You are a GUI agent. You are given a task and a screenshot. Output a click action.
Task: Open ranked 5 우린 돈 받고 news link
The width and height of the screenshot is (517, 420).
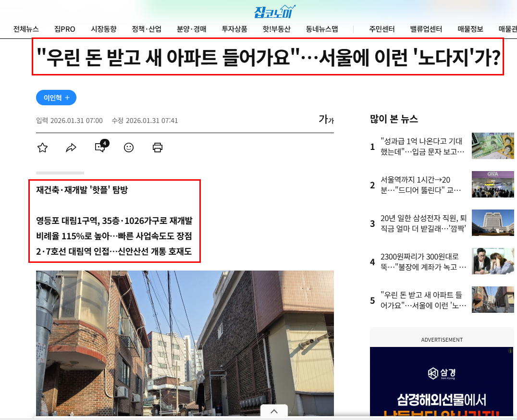coord(423,300)
